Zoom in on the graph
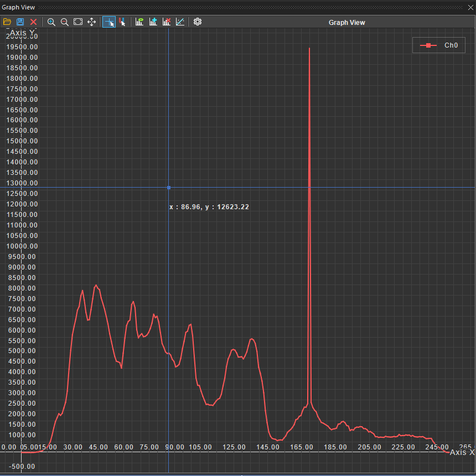Image resolution: width=476 pixels, height=476 pixels. (51, 22)
